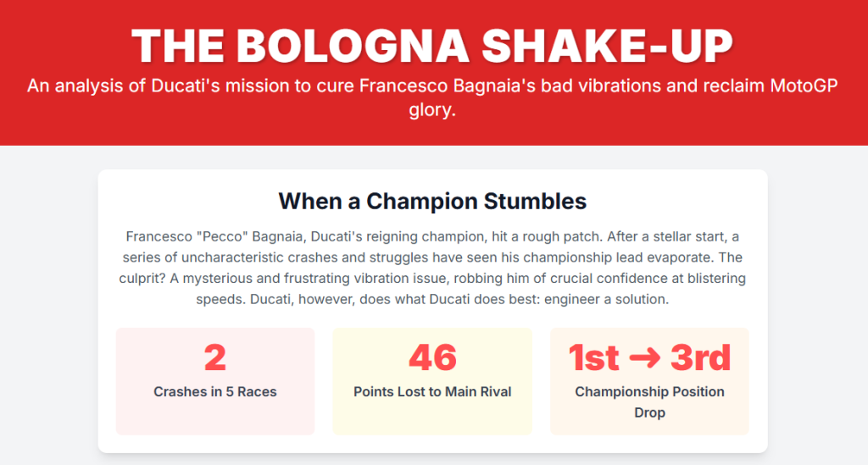
Task: Click the 1st text in the position stat
Action: 593,358
